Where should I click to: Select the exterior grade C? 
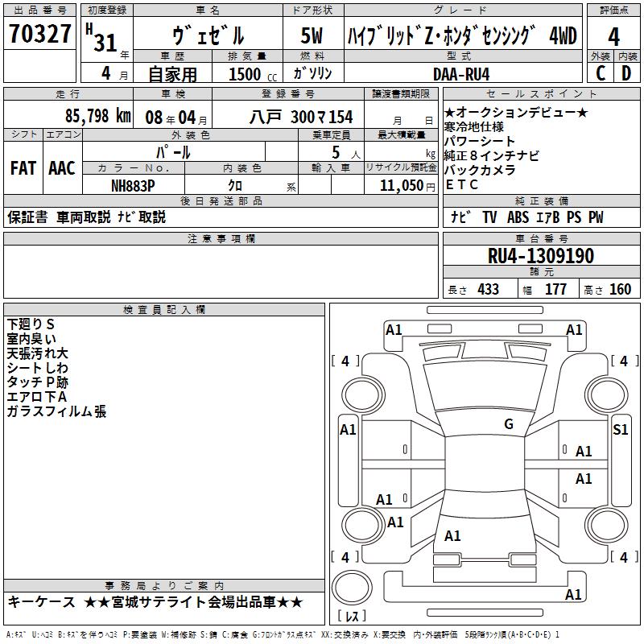tap(601, 73)
